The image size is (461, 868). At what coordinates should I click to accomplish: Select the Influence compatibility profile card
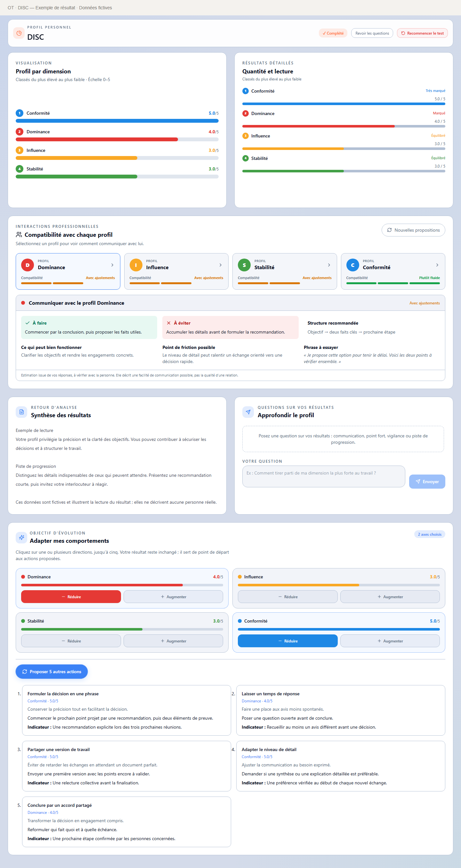[x=176, y=271]
